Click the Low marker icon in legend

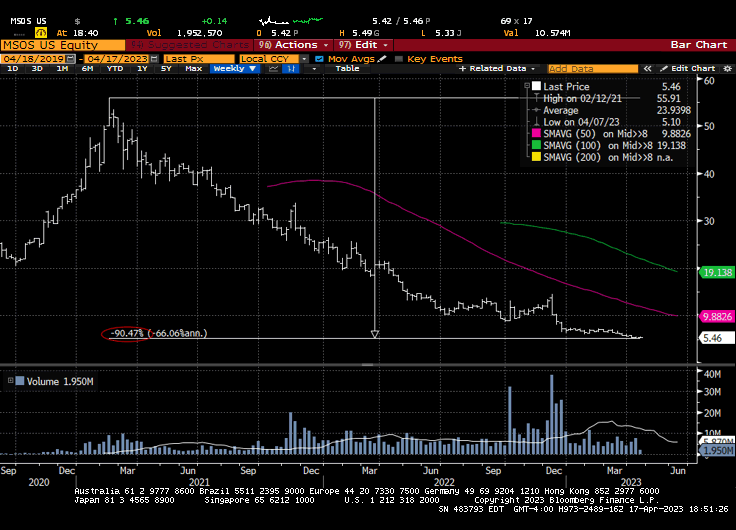coord(536,122)
